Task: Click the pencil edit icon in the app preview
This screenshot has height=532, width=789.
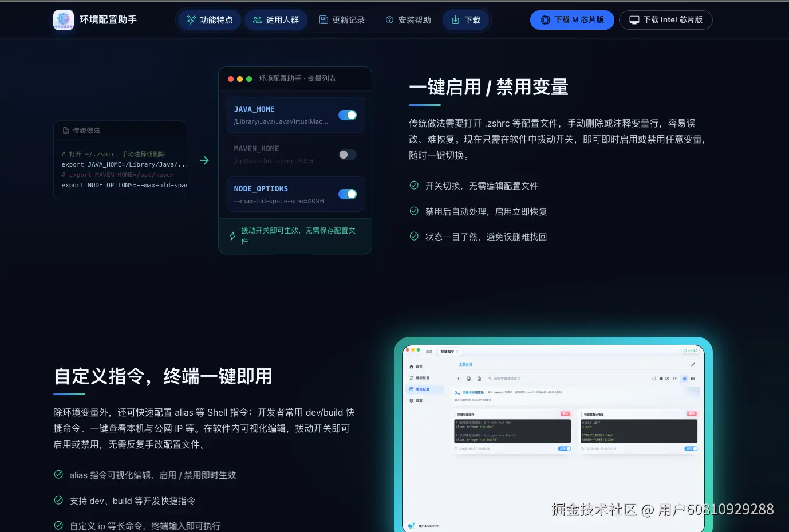Action: pyautogui.click(x=693, y=364)
